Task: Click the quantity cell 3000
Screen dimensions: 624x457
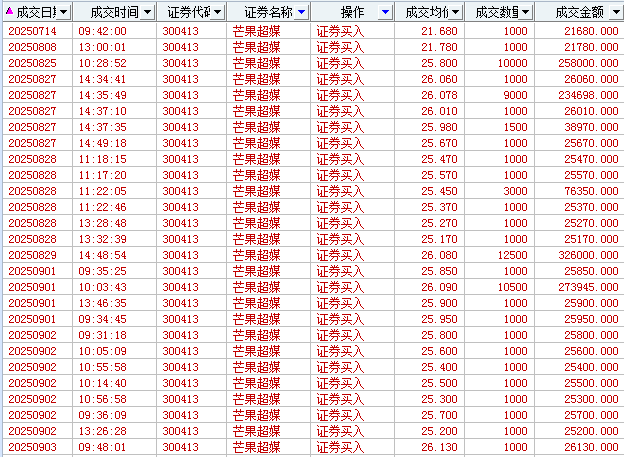Action: pyautogui.click(x=515, y=191)
